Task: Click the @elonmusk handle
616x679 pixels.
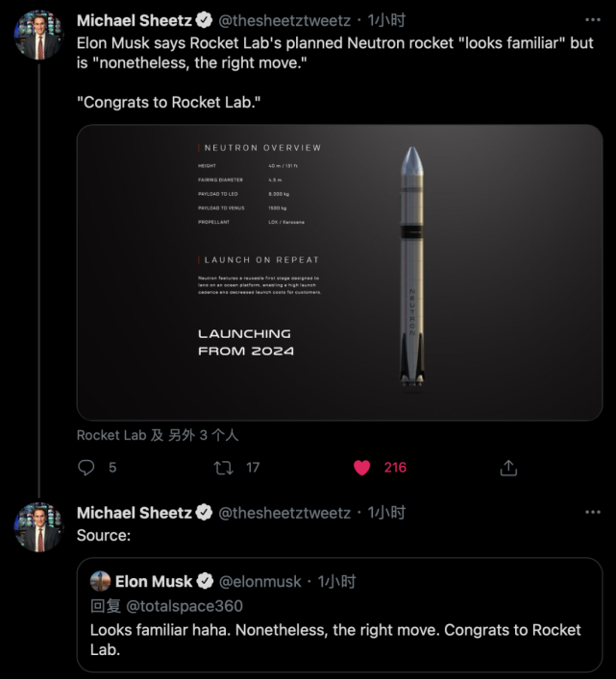Action: 259,582
